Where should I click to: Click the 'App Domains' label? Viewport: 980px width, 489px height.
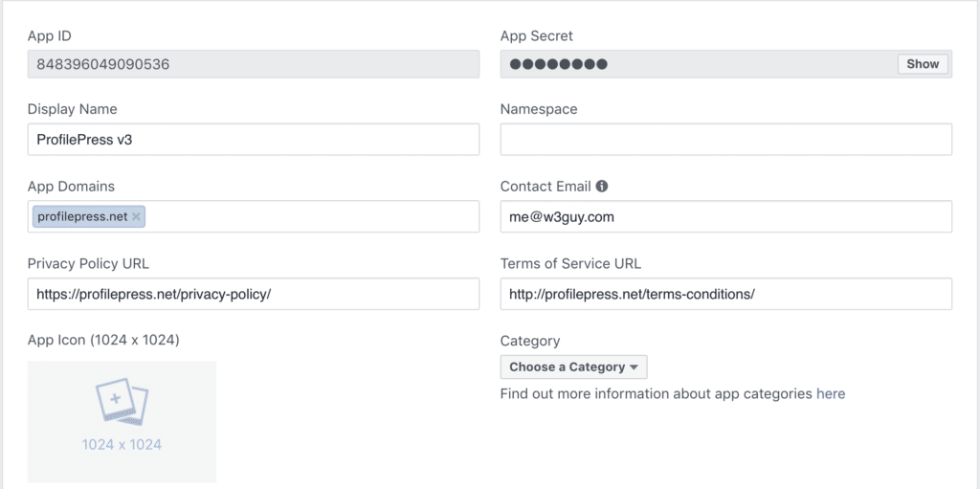tap(71, 187)
